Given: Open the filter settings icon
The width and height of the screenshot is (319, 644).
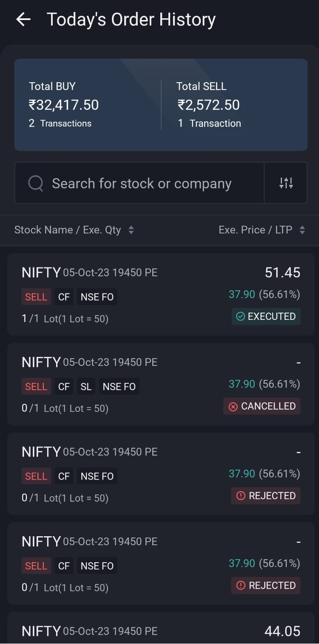Looking at the screenshot, I should point(286,183).
